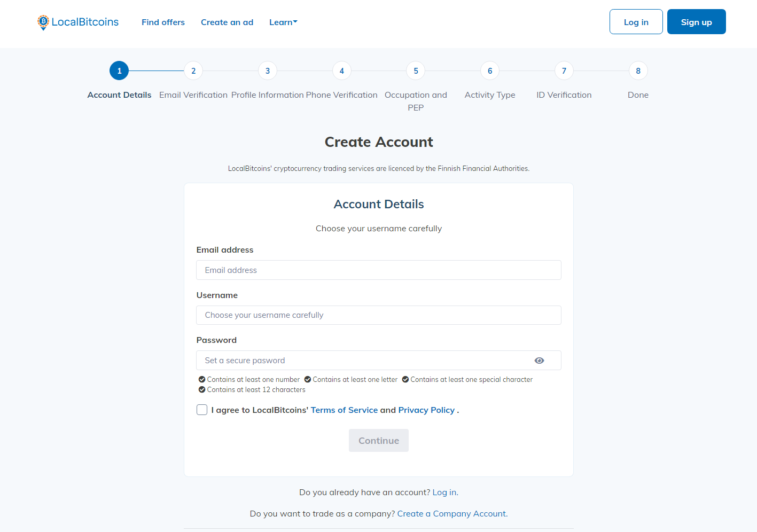The width and height of the screenshot is (757, 532).
Task: Click the LocalBitcoins logo
Action: (78, 22)
